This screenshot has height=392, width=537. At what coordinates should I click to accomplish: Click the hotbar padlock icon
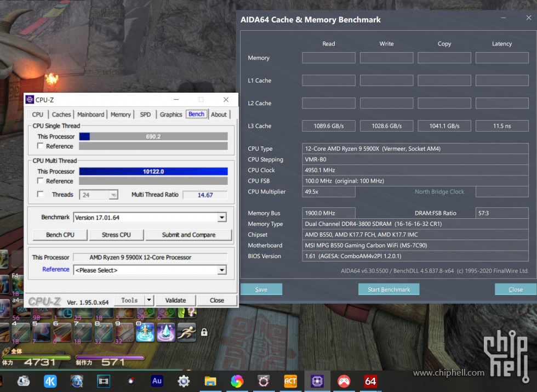coord(204,332)
